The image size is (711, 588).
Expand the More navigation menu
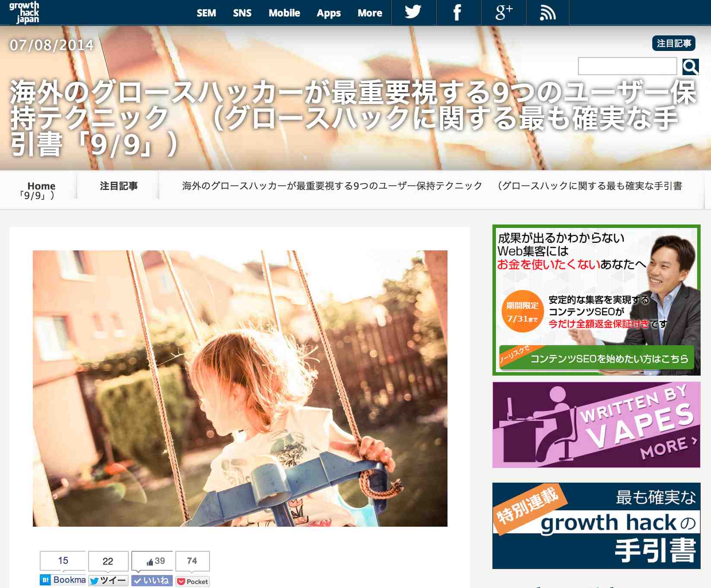(369, 13)
